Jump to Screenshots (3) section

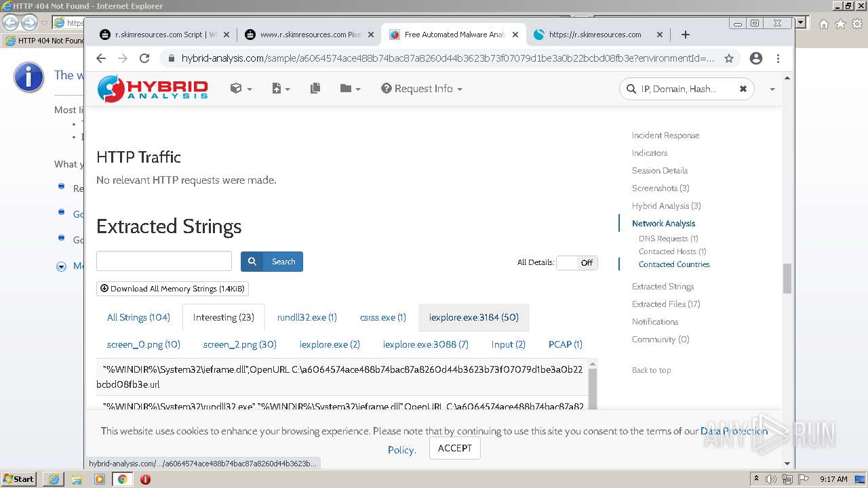[660, 188]
